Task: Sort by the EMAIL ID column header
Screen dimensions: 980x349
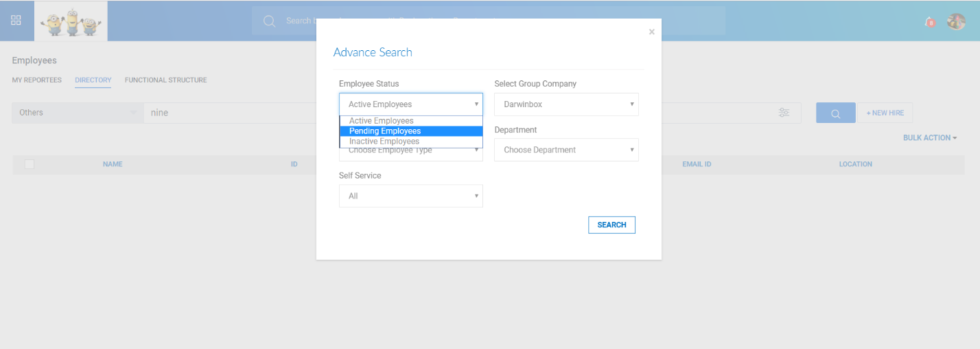Action: [697, 165]
